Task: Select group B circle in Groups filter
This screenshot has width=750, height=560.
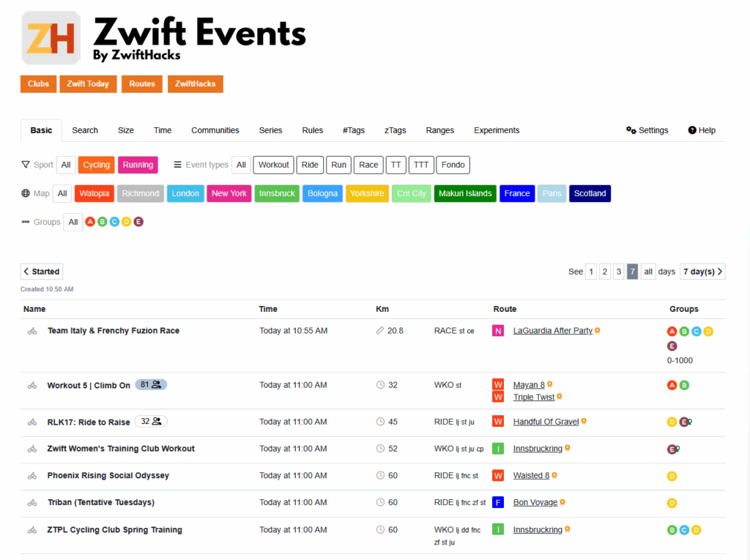Action: click(102, 222)
